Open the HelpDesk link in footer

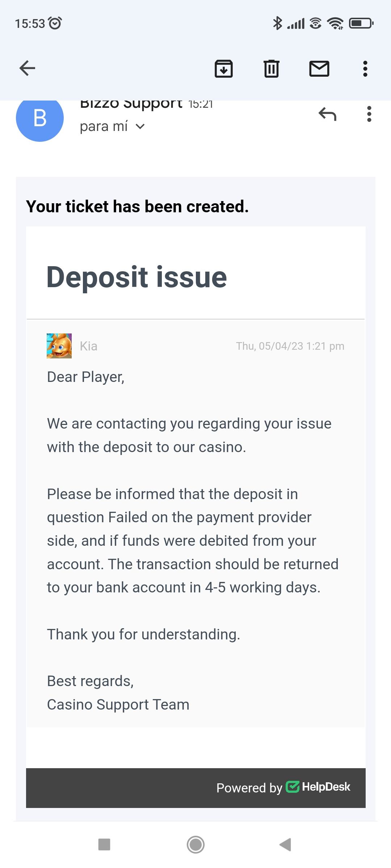(319, 787)
